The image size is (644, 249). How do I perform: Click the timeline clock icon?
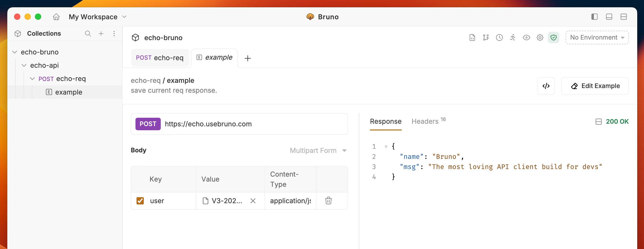point(499,38)
